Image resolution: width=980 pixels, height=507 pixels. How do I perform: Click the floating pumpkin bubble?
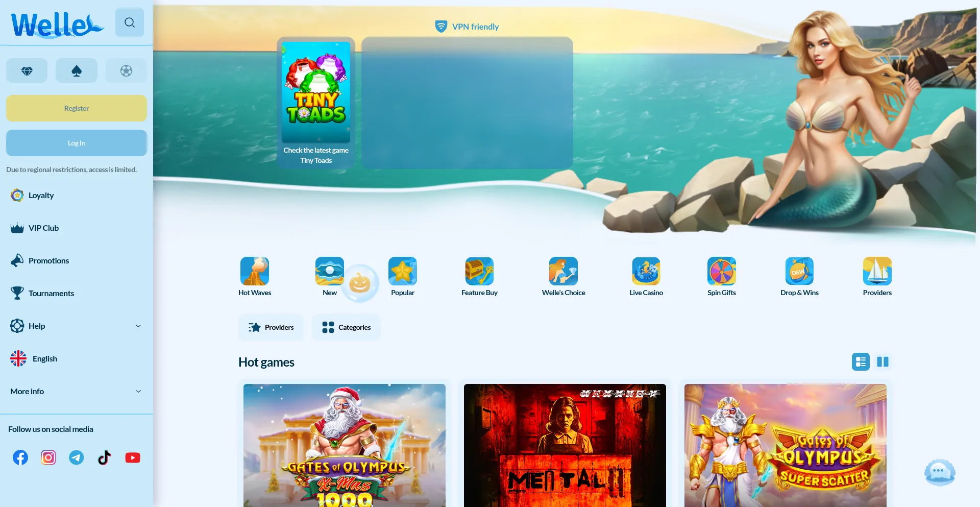tap(360, 283)
